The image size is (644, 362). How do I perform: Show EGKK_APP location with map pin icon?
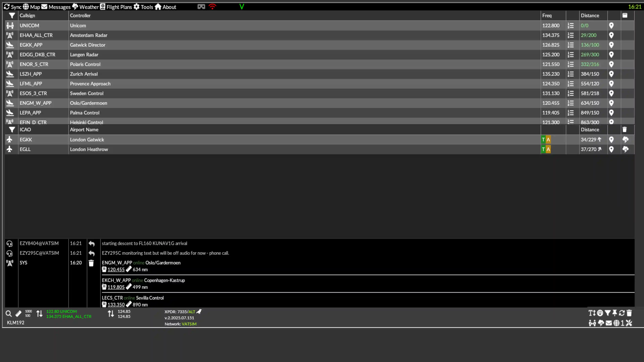coord(611,45)
